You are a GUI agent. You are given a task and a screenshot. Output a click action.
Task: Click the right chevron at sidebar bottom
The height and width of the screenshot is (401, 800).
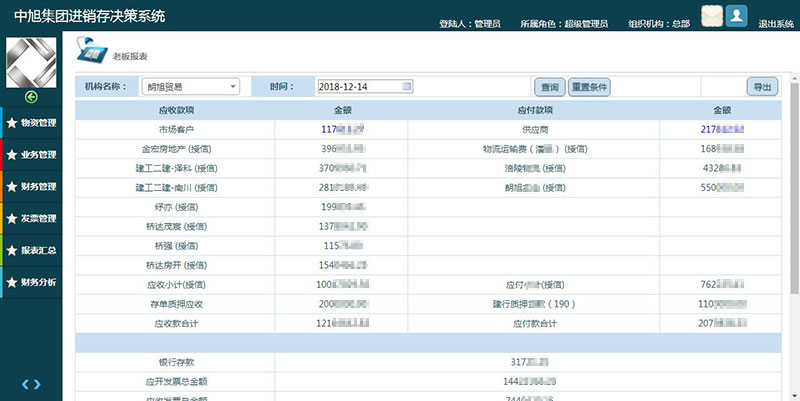pos(37,384)
